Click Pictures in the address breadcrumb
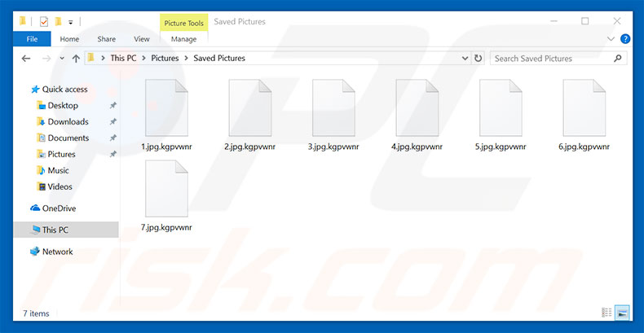 pos(165,59)
